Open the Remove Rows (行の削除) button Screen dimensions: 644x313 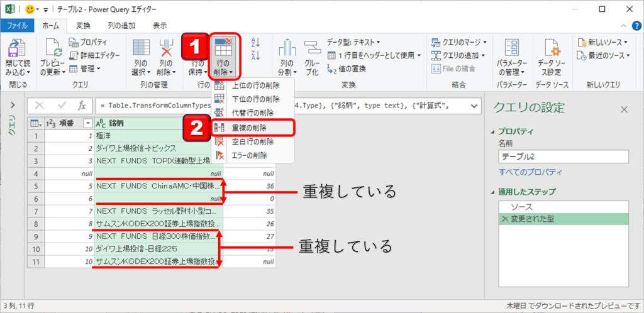tap(224, 57)
